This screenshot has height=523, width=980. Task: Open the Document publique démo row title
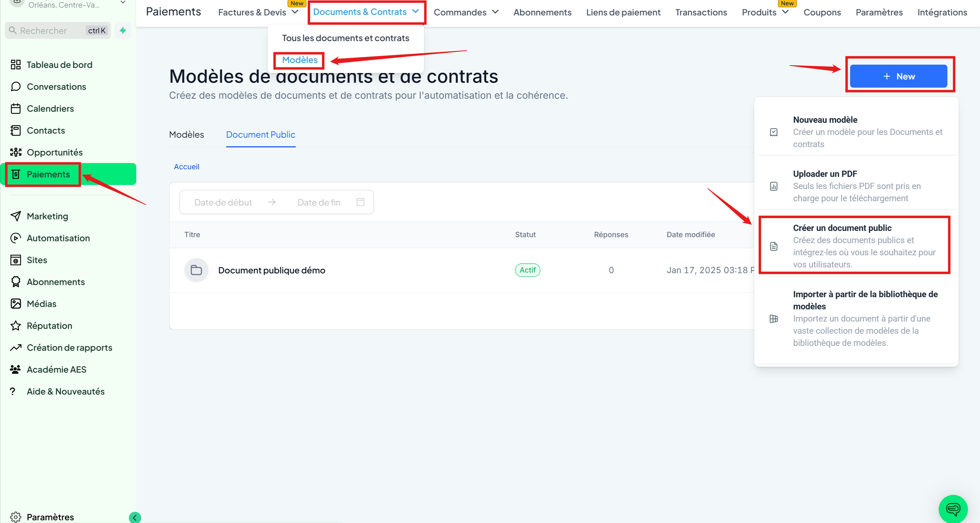click(x=272, y=270)
